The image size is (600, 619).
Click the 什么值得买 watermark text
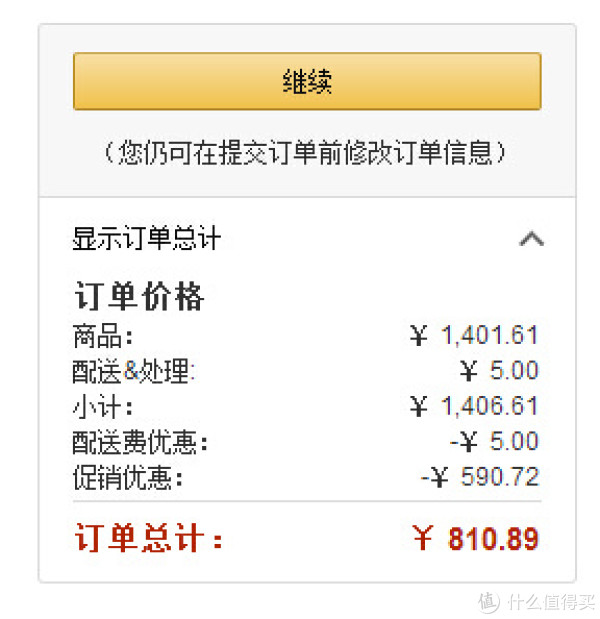pyautogui.click(x=550, y=602)
